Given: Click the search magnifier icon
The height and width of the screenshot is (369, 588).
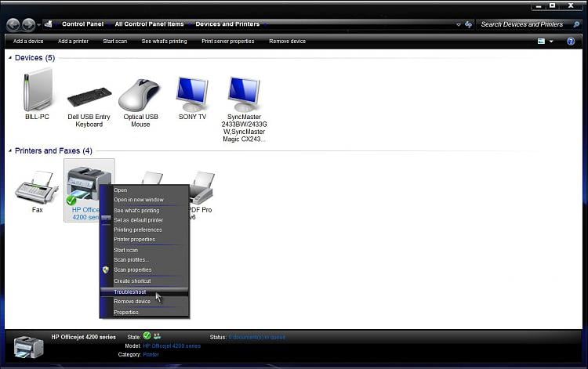Looking at the screenshot, I should tap(576, 24).
